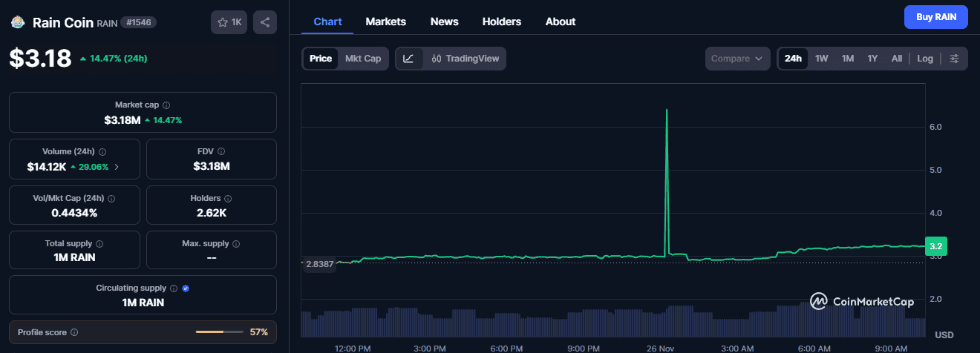Select 1W time range
Screen dimensions: 980x353
(x=821, y=59)
